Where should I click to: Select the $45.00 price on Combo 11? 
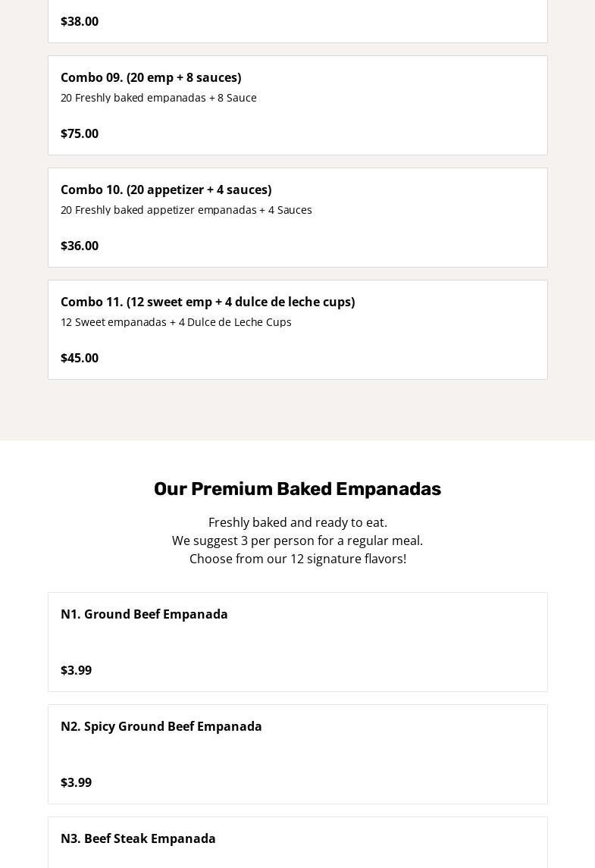point(80,358)
